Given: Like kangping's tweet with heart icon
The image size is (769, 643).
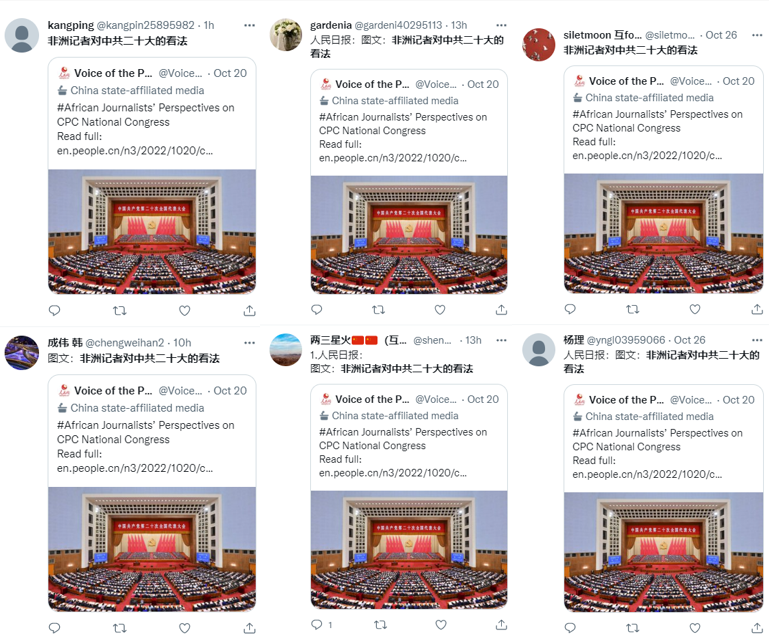Looking at the screenshot, I should 184,310.
